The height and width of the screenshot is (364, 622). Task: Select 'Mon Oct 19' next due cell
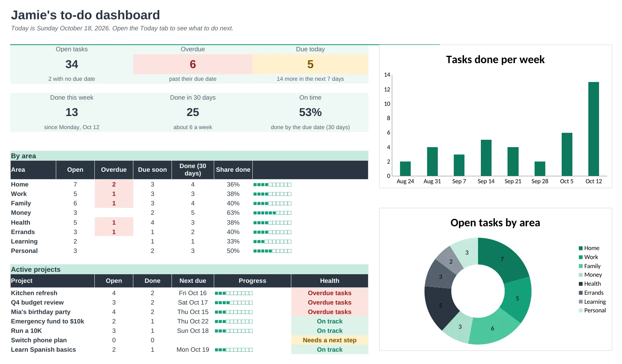point(193,350)
